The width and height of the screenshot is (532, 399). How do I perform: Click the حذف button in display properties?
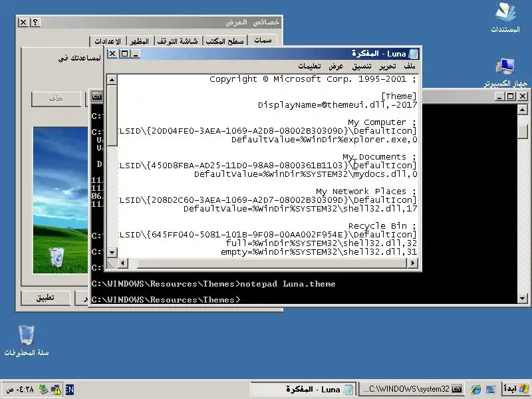point(56,98)
